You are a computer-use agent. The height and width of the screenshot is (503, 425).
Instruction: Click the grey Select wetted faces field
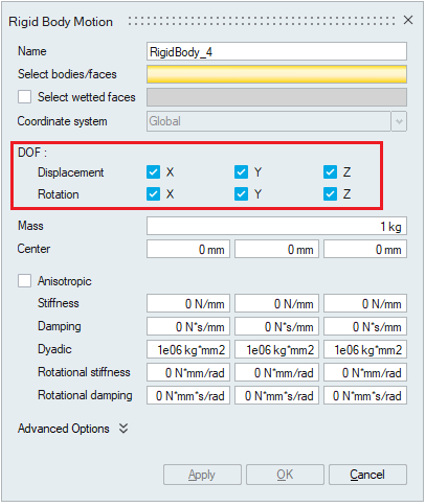point(276,97)
